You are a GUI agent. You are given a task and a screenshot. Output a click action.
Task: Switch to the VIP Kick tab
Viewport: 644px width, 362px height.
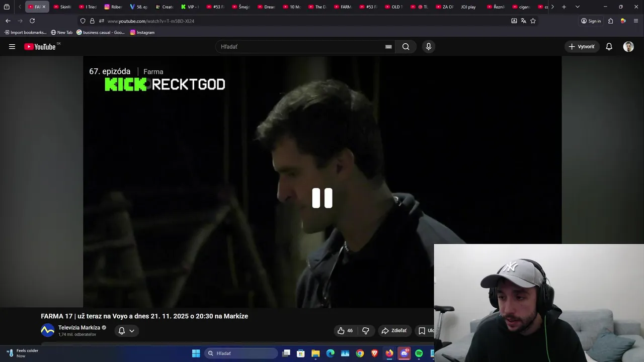coord(190,7)
